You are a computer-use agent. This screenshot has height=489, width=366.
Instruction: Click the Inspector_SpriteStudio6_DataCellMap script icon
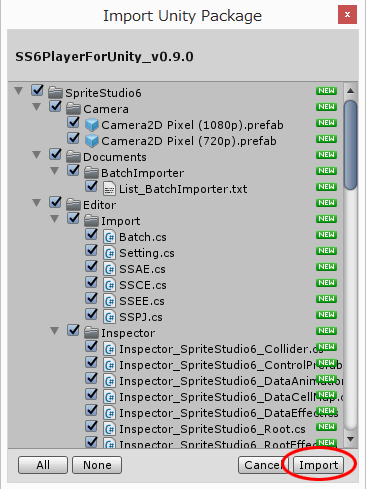click(109, 397)
